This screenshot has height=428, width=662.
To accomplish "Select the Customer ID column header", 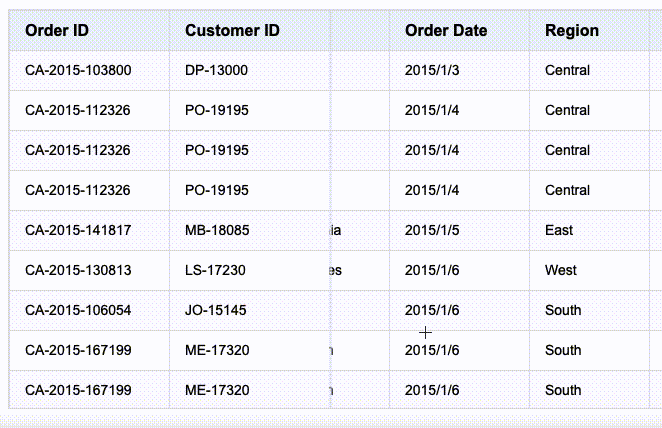I will [232, 30].
